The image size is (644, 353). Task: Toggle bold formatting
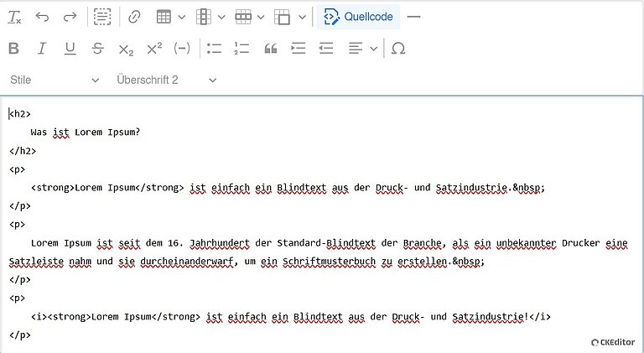click(x=13, y=49)
